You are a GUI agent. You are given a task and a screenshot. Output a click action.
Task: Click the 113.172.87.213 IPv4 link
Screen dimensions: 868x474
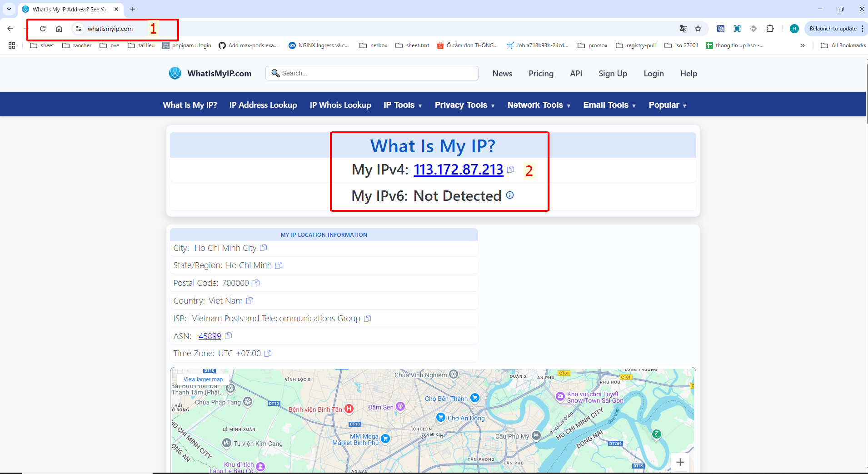pyautogui.click(x=458, y=170)
